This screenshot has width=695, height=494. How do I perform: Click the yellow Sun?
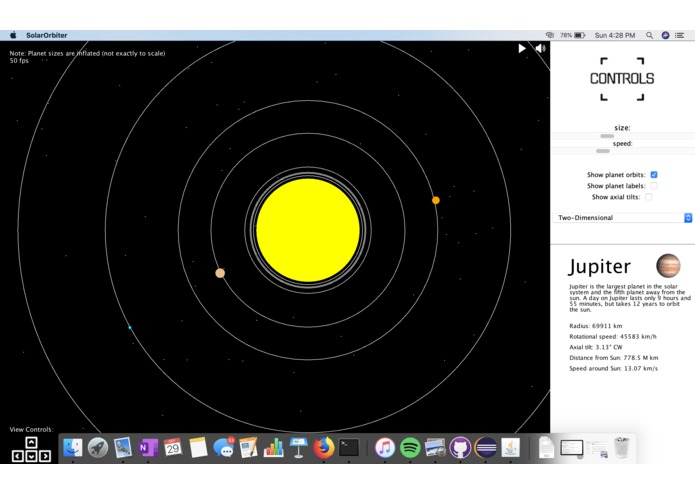tap(308, 230)
